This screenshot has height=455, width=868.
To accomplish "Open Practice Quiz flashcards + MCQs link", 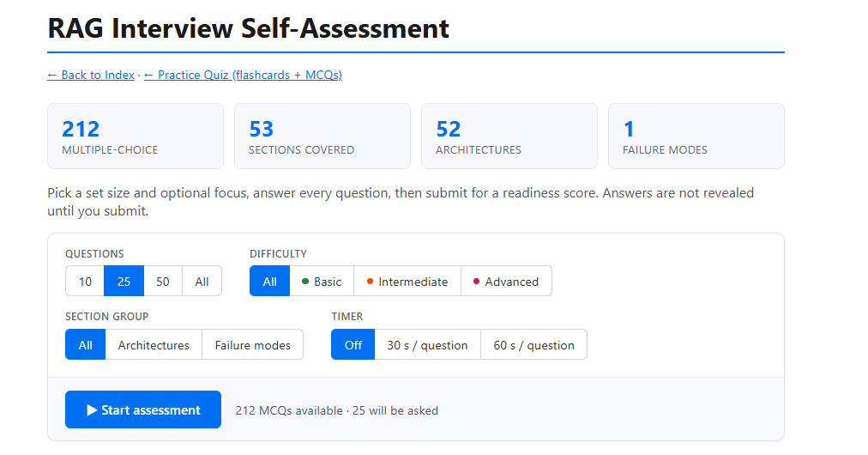I will pos(243,75).
